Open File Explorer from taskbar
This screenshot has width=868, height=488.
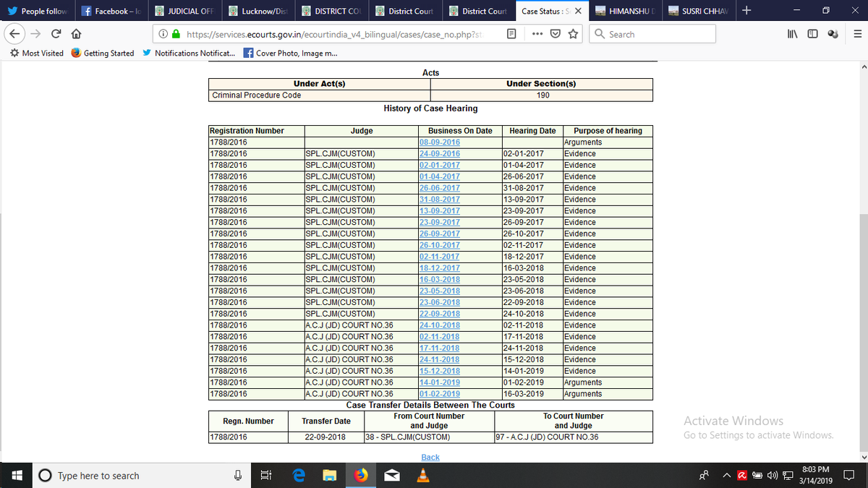click(330, 476)
